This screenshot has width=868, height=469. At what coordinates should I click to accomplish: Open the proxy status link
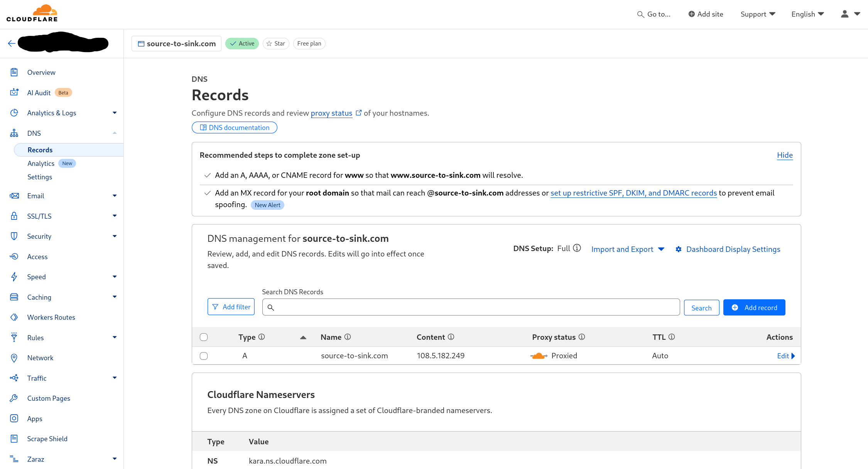click(331, 113)
